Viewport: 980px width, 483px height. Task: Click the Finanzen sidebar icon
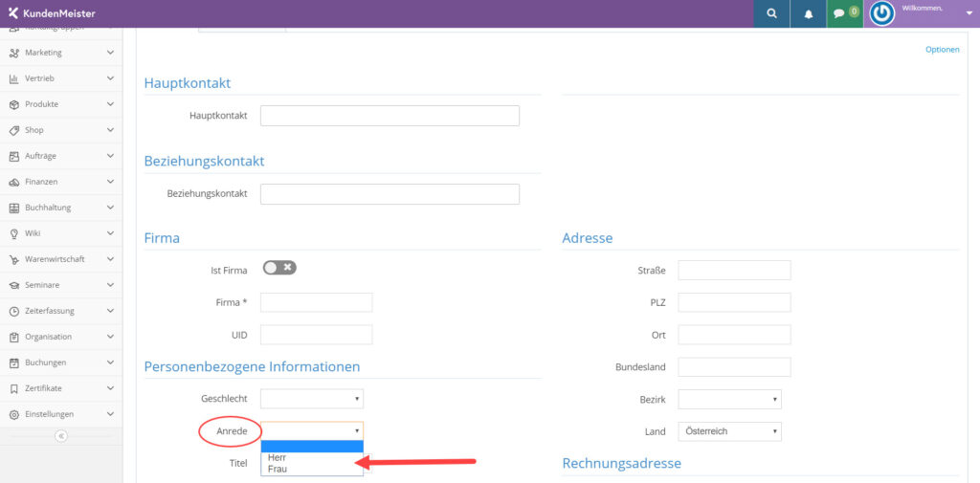[13, 182]
